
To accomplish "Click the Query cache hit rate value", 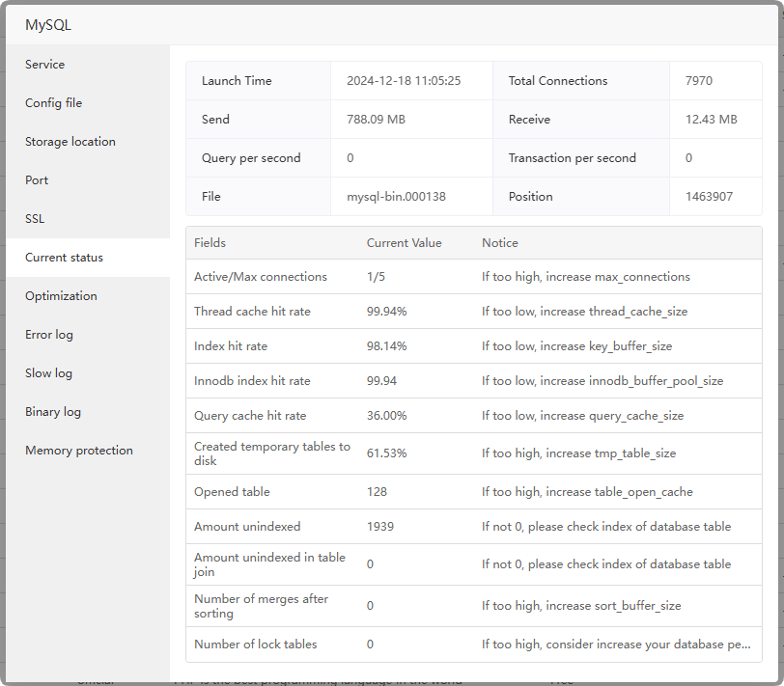I will (386, 416).
